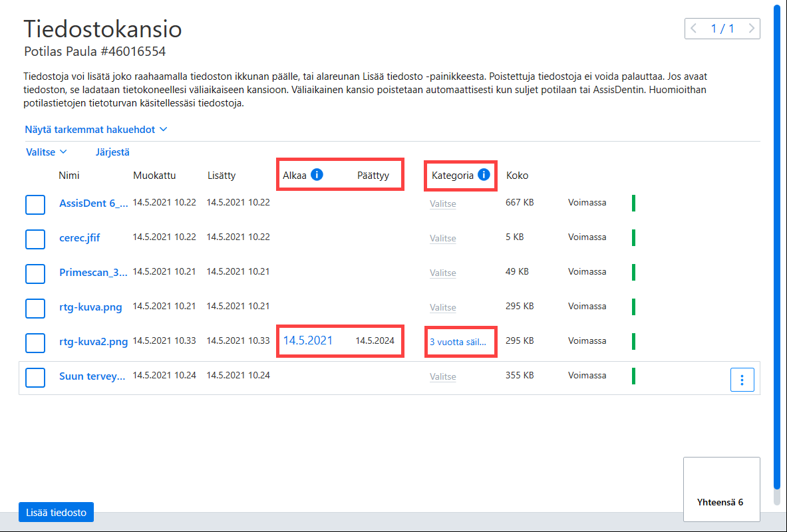Open Valitse category for cerec.jfif
787x532 pixels.
pos(442,238)
